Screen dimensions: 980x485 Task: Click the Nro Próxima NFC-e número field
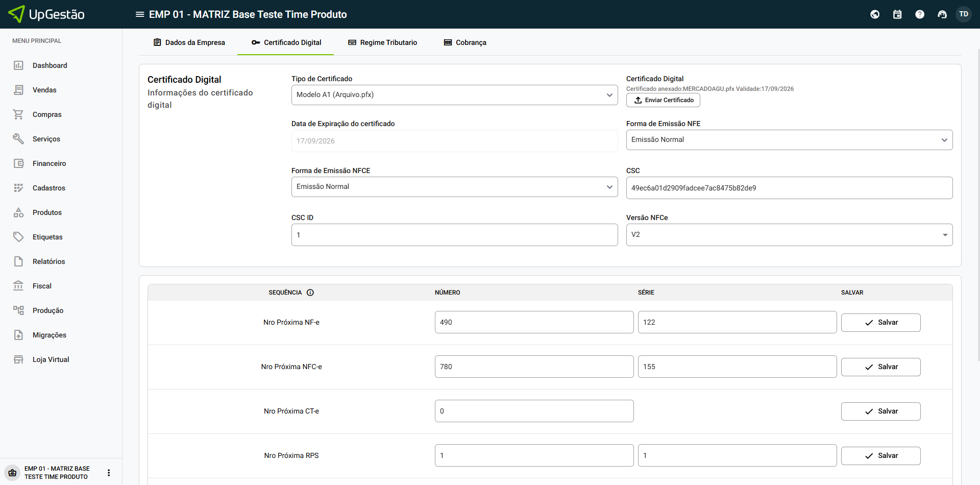(x=534, y=367)
